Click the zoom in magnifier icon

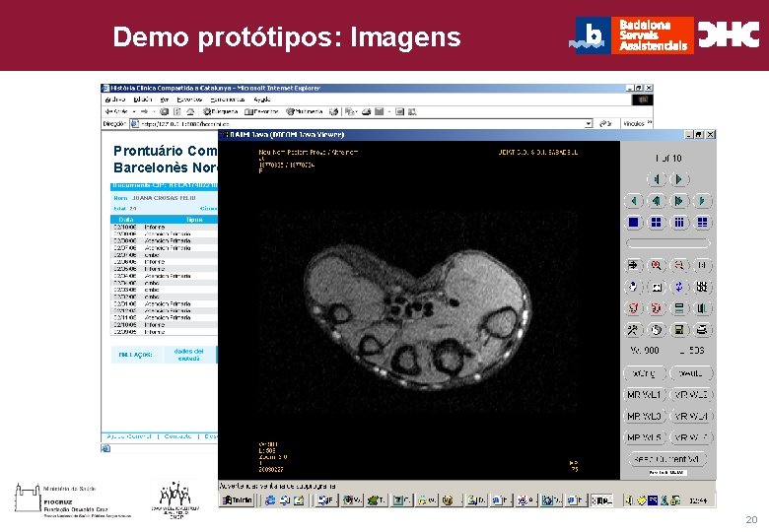[656, 265]
